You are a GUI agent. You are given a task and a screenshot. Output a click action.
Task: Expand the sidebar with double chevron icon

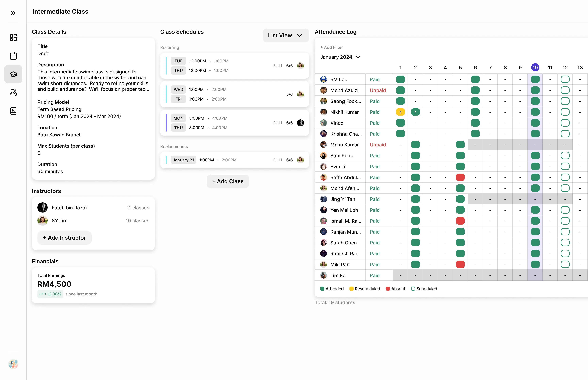[13, 13]
